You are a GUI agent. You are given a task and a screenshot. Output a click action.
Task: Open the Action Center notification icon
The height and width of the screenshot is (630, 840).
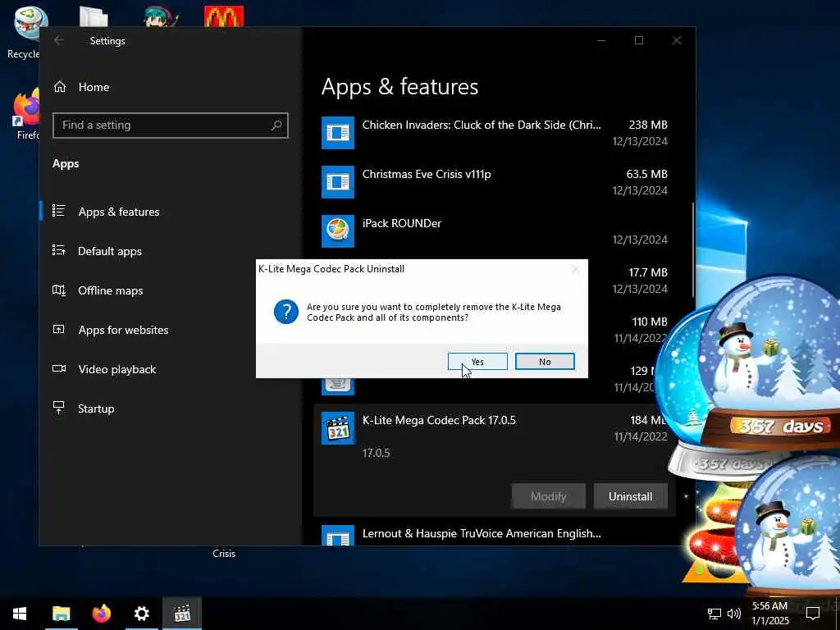(x=813, y=614)
